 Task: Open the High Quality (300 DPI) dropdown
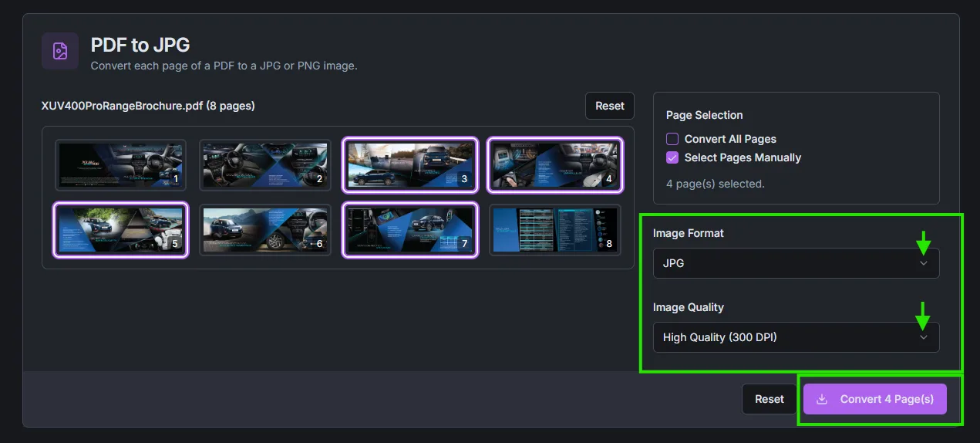[x=795, y=337]
